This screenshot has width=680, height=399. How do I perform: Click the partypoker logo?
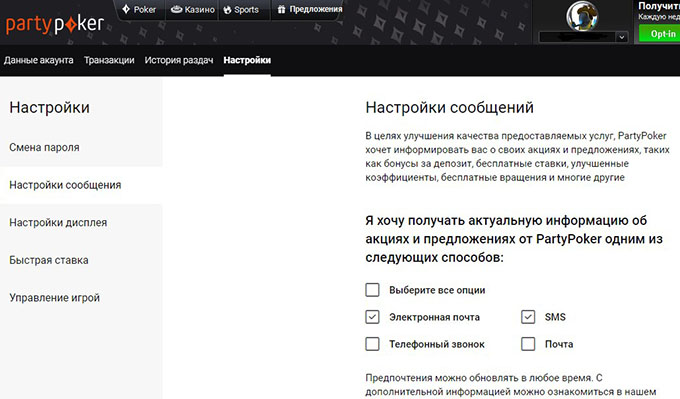click(55, 24)
